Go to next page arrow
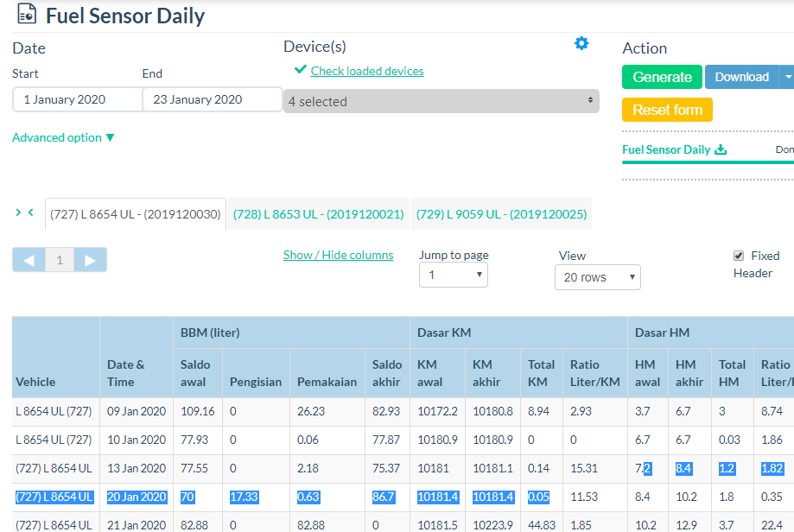Screen dimensions: 794x532 tap(90, 260)
